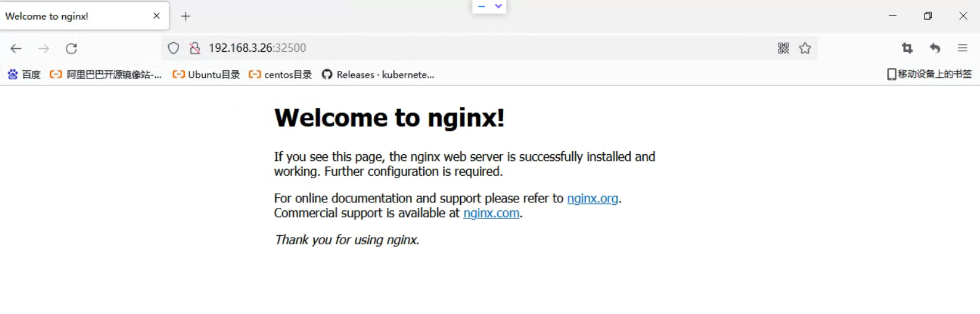Restore down the browser window
The width and height of the screenshot is (980, 314).
click(x=928, y=15)
